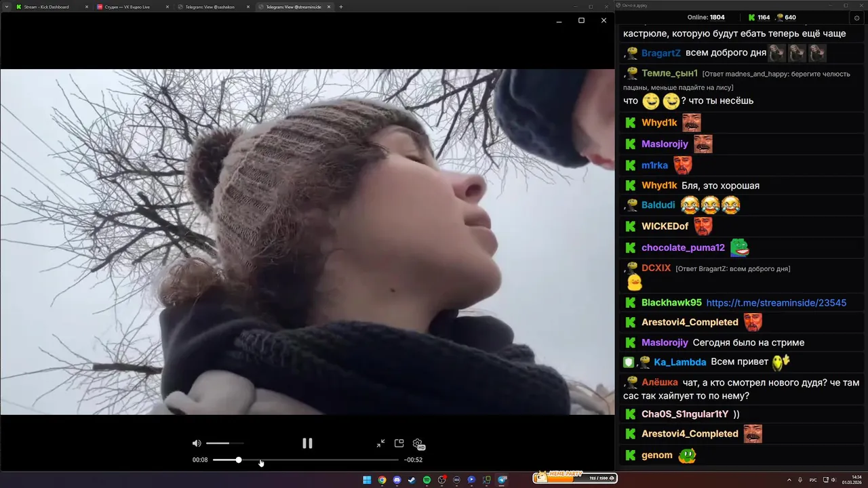The width and height of the screenshot is (868, 488).
Task: Click the helmet badge next to Baldudi
Action: pos(631,204)
